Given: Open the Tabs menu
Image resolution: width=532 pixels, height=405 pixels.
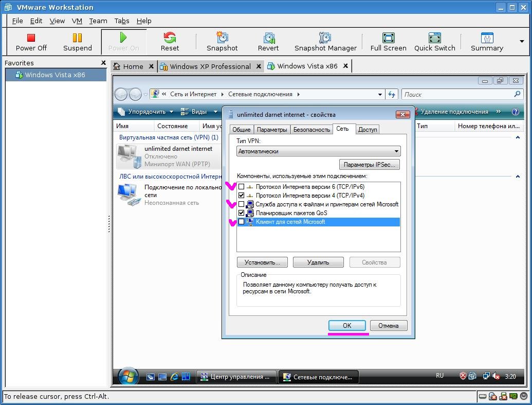Looking at the screenshot, I should 122,21.
